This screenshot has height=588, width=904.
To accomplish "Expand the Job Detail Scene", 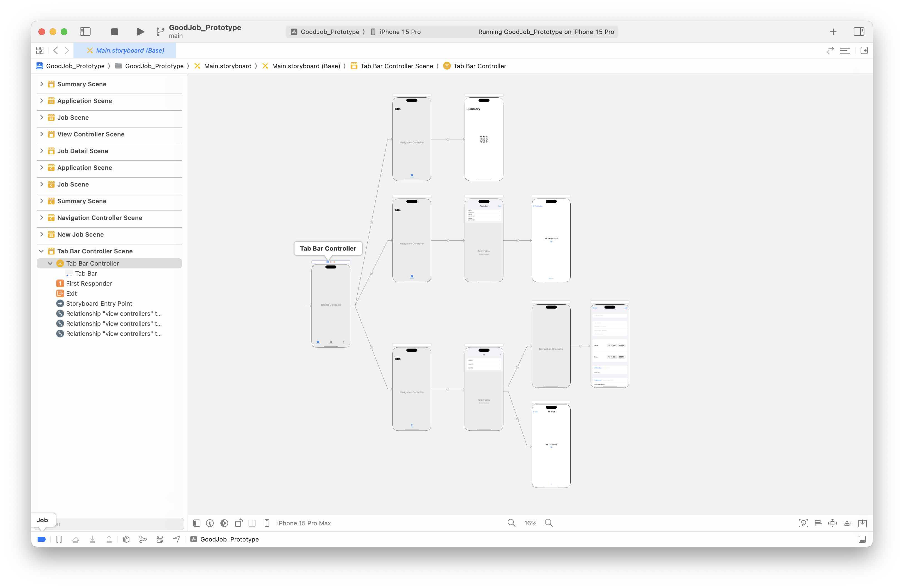I will 41,151.
